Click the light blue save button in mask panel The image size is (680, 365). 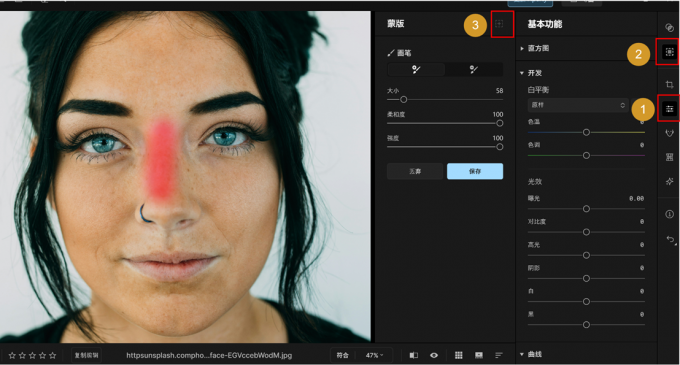(475, 171)
